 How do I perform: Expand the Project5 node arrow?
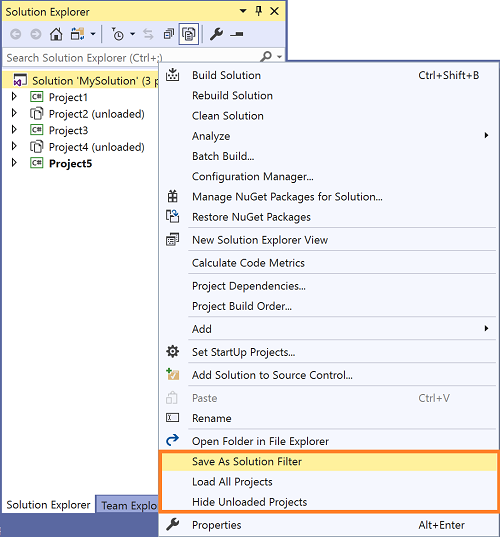tap(14, 163)
